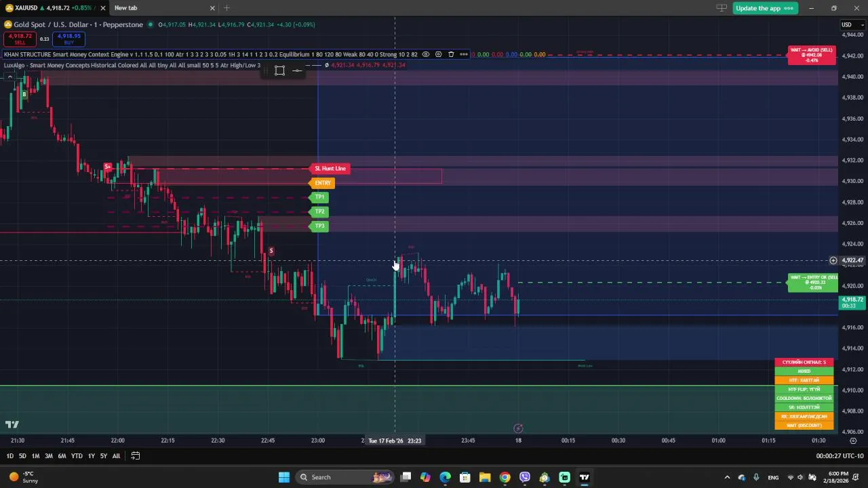Image resolution: width=868 pixels, height=488 pixels.
Task: Select the 5D time range
Action: tap(22, 456)
